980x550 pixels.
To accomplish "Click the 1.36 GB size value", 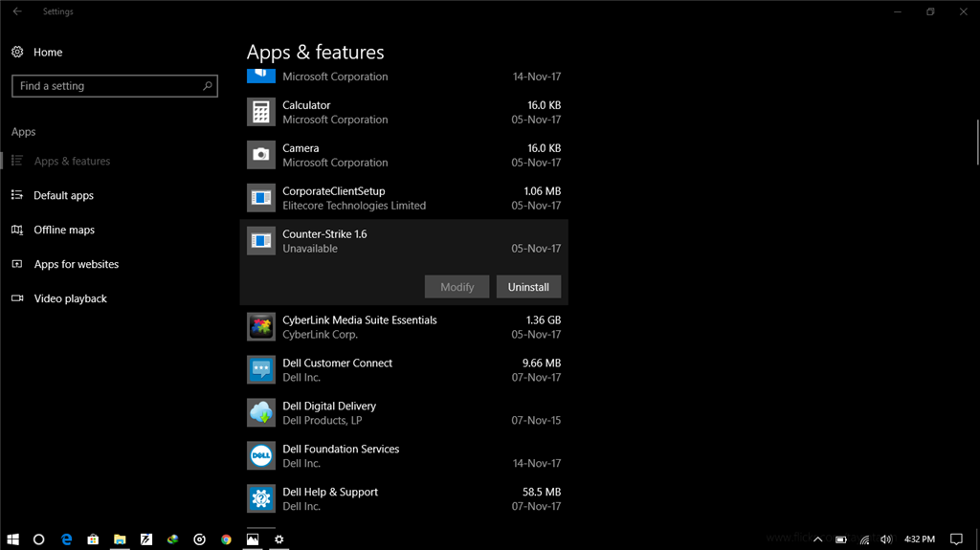I will [544, 320].
